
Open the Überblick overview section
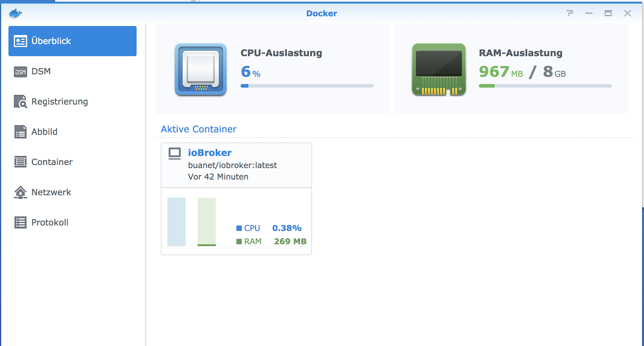pos(72,41)
